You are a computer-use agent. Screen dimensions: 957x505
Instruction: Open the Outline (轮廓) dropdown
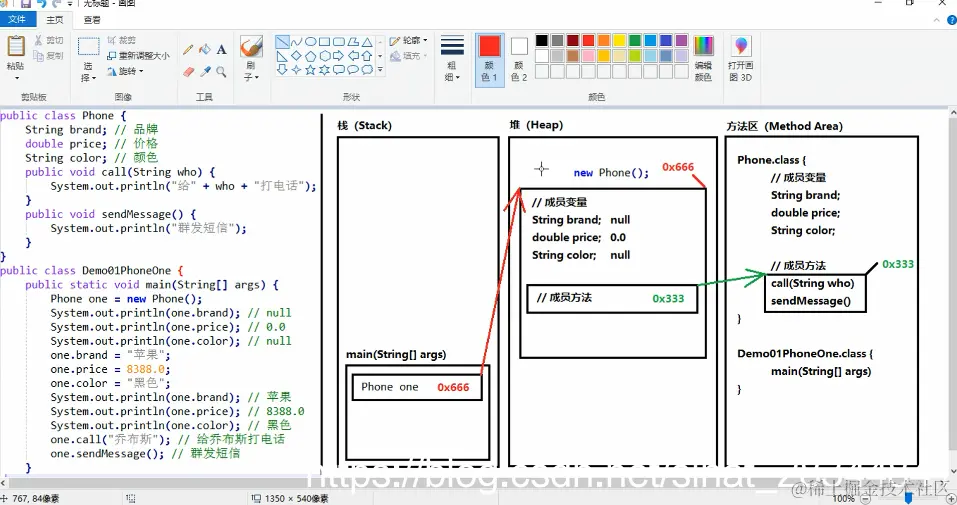click(408, 40)
